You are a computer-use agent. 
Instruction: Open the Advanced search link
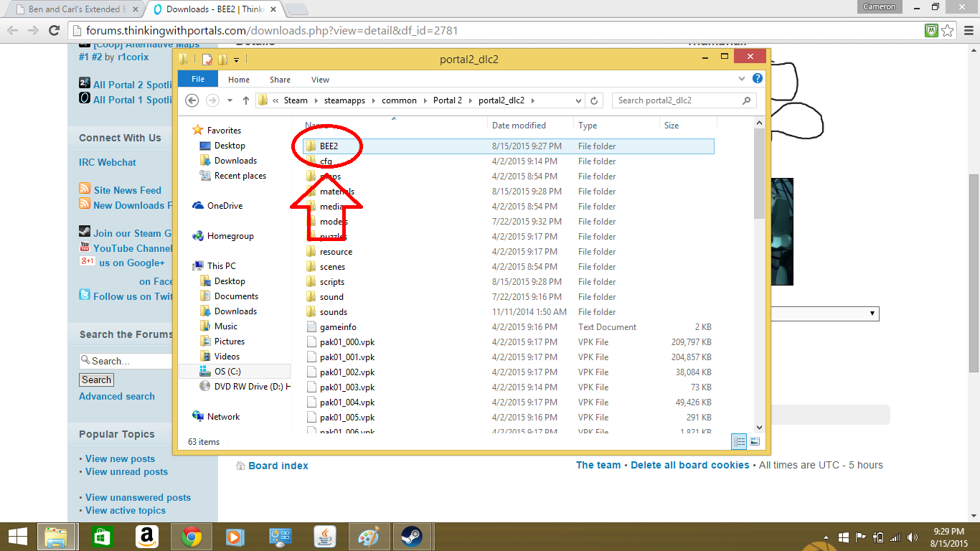pos(117,396)
